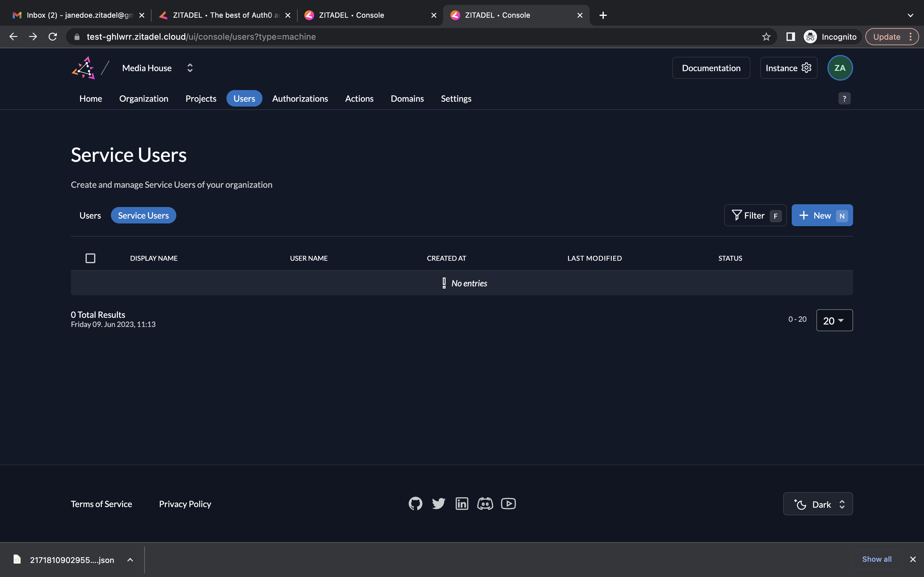Expand the organization switcher dropdown
This screenshot has width=924, height=577.
click(189, 67)
